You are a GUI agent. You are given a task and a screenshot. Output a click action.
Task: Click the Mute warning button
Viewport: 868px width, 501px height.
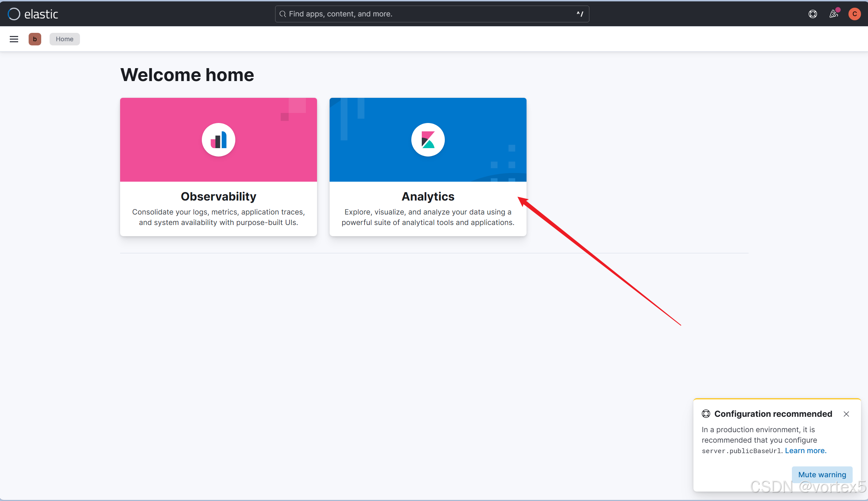[822, 475]
